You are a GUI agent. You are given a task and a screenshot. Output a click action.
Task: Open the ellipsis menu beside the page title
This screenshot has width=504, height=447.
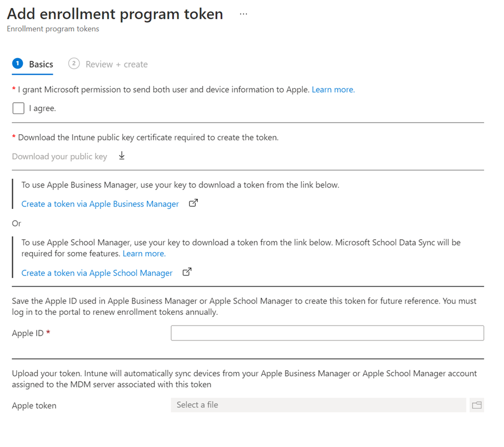tap(243, 14)
